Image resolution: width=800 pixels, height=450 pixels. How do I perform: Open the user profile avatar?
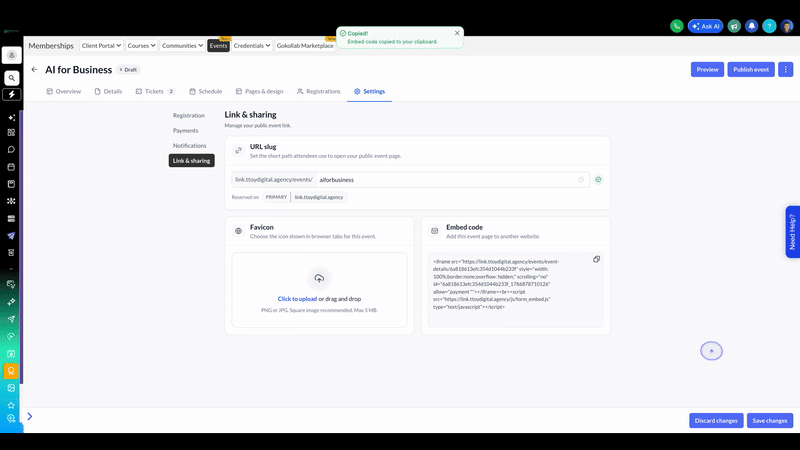tap(787, 26)
